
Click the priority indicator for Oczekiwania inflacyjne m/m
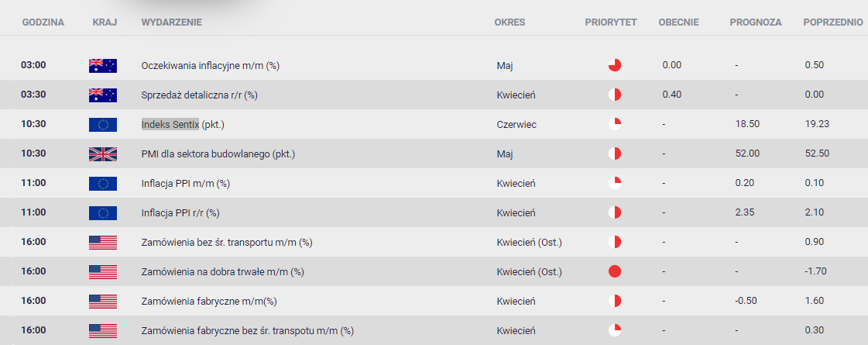[615, 65]
